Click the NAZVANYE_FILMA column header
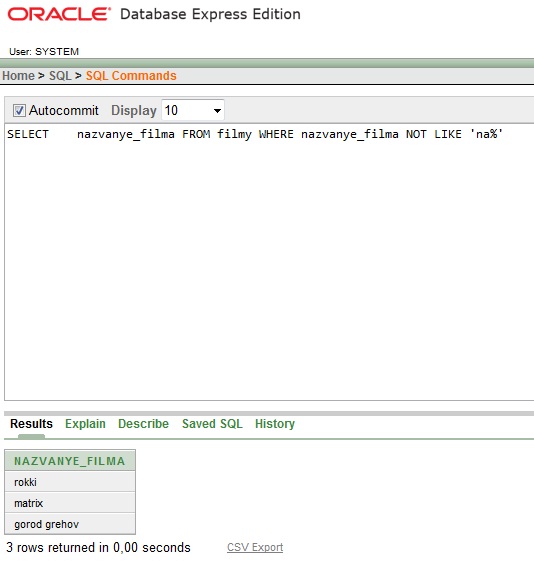The width and height of the screenshot is (534, 564). click(70, 461)
